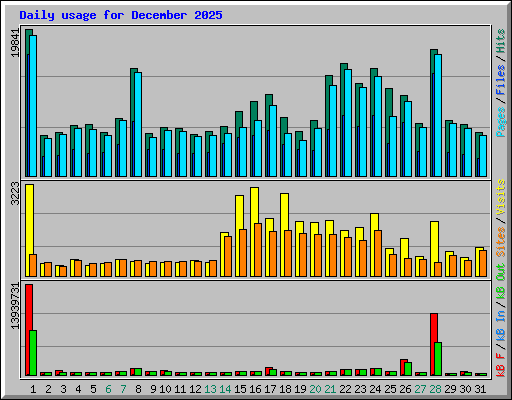
Task: Select x-axis day label 12
Action: point(195,389)
